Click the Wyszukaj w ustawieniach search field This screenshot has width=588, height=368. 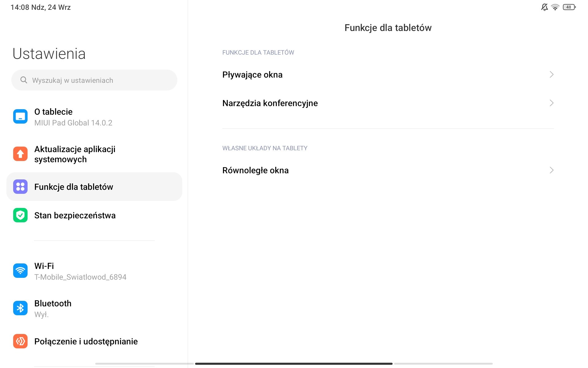(x=94, y=80)
